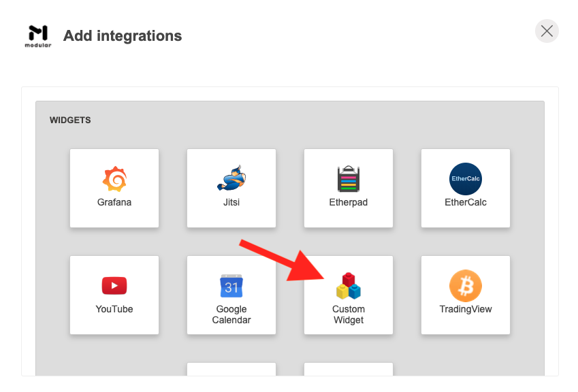Select the "EtherCalc" widget label
The width and height of the screenshot is (578, 392).
(466, 202)
